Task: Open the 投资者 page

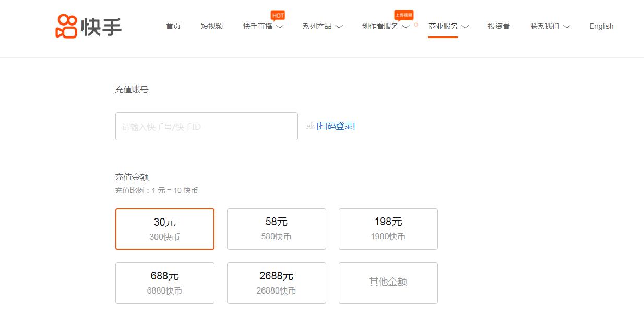Action: tap(498, 27)
